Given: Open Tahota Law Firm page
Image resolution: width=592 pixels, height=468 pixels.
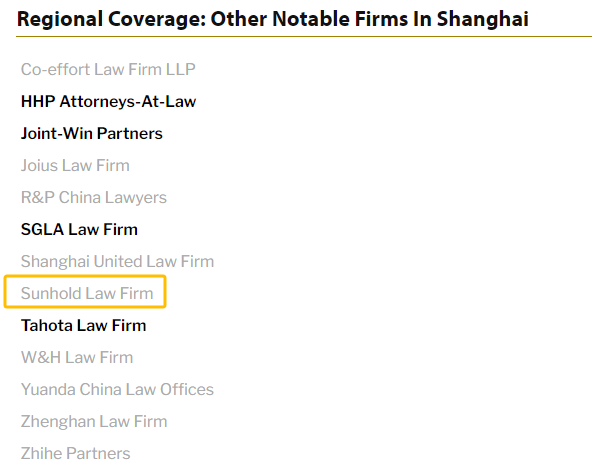Looking at the screenshot, I should pyautogui.click(x=83, y=325).
